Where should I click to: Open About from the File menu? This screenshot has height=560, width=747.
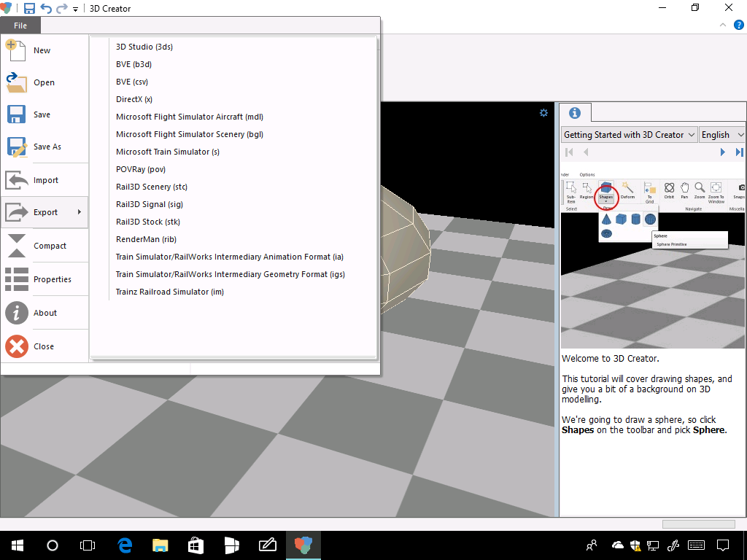(44, 313)
